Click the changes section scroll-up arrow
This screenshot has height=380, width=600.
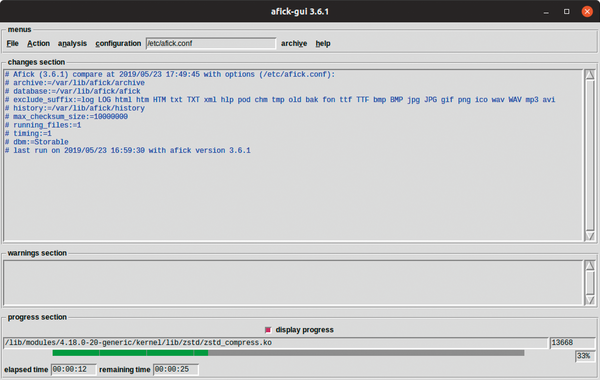coord(590,75)
